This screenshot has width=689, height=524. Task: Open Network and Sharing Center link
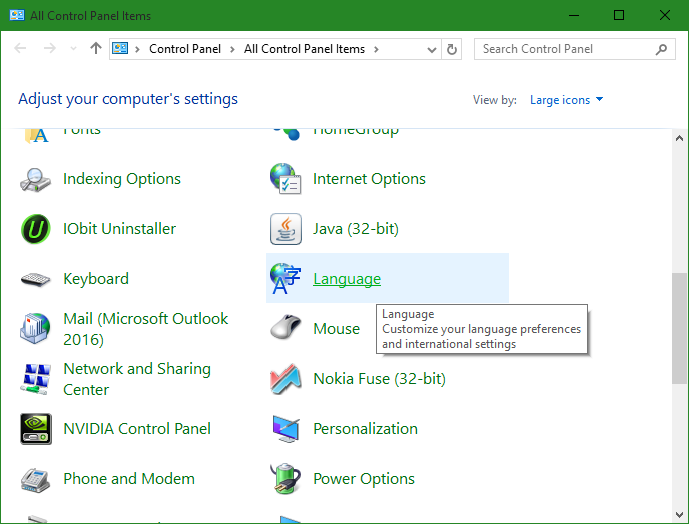pos(137,379)
